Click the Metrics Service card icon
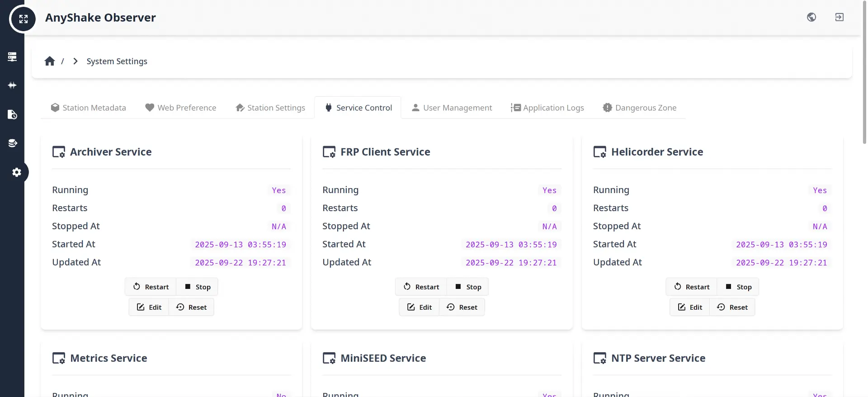Image resolution: width=868 pixels, height=397 pixels. [59, 358]
